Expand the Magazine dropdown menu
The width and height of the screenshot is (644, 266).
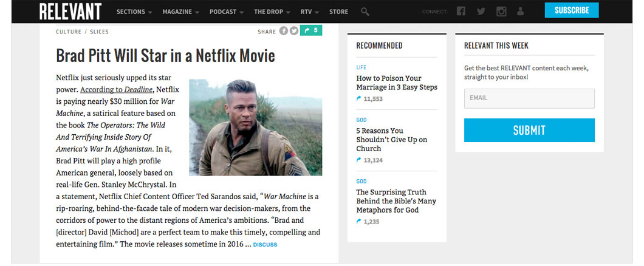pos(180,12)
